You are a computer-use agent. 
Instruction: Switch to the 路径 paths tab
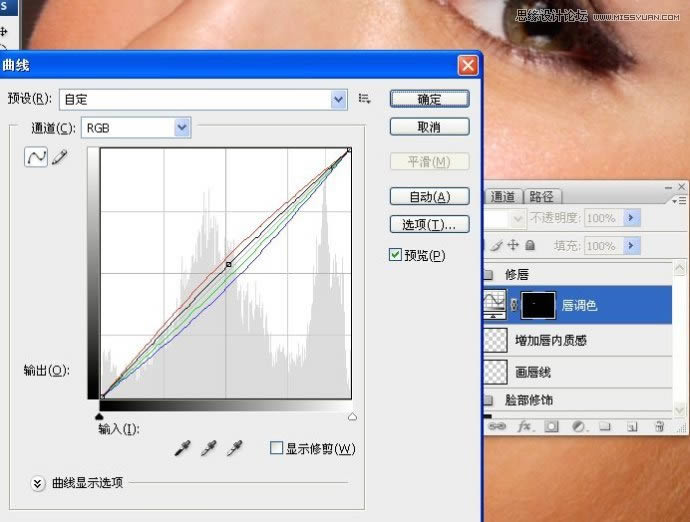coord(541,197)
